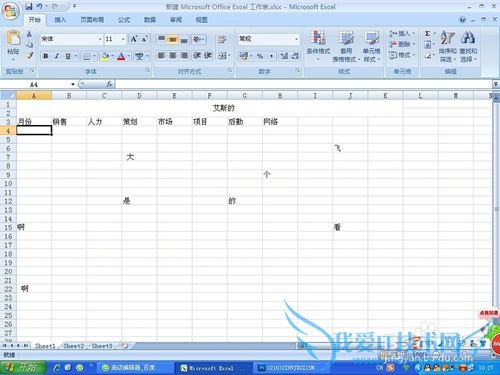This screenshot has height=375, width=500.
Task: Open Format as Table
Action: 346,46
